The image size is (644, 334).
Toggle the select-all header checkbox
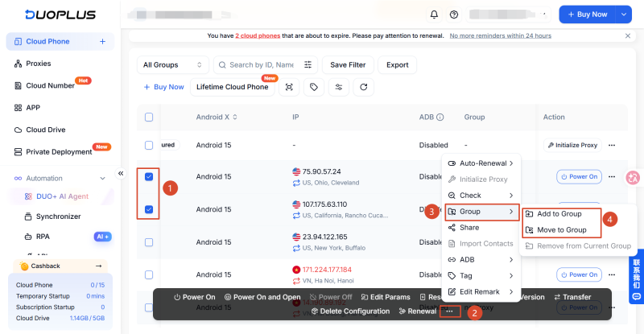149,117
